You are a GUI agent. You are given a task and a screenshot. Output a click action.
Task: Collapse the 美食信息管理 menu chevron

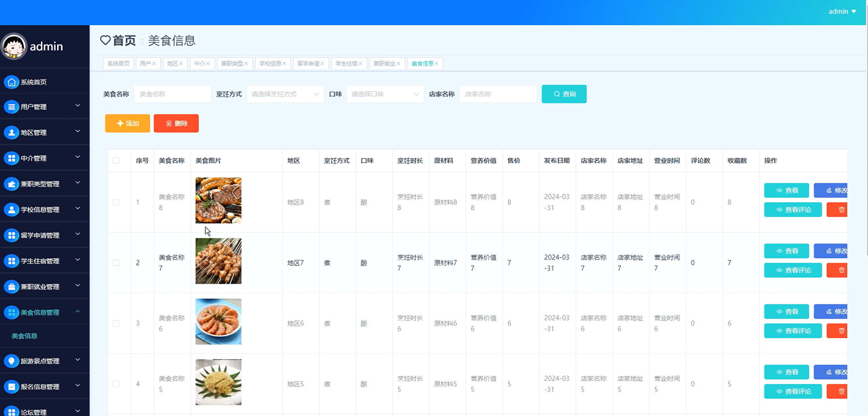78,312
